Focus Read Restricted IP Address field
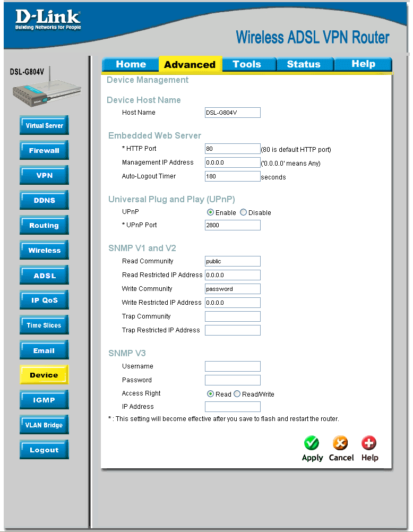Screen dimensions: 413x532 coord(233,275)
